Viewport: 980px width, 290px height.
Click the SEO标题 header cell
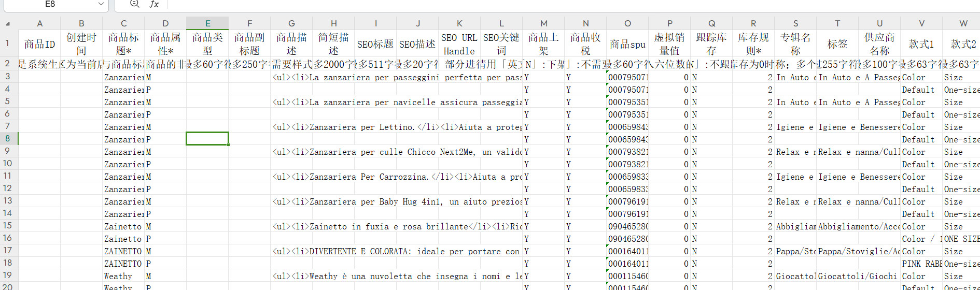(375, 44)
